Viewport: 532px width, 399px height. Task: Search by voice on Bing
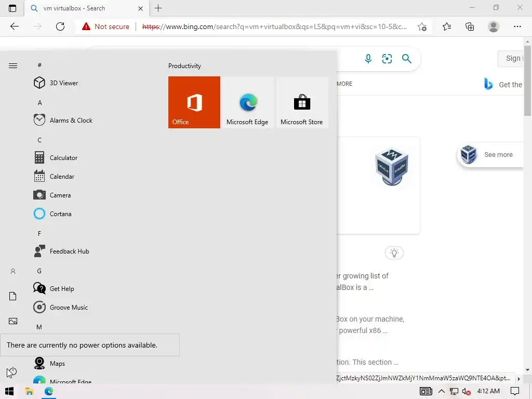[368, 59]
